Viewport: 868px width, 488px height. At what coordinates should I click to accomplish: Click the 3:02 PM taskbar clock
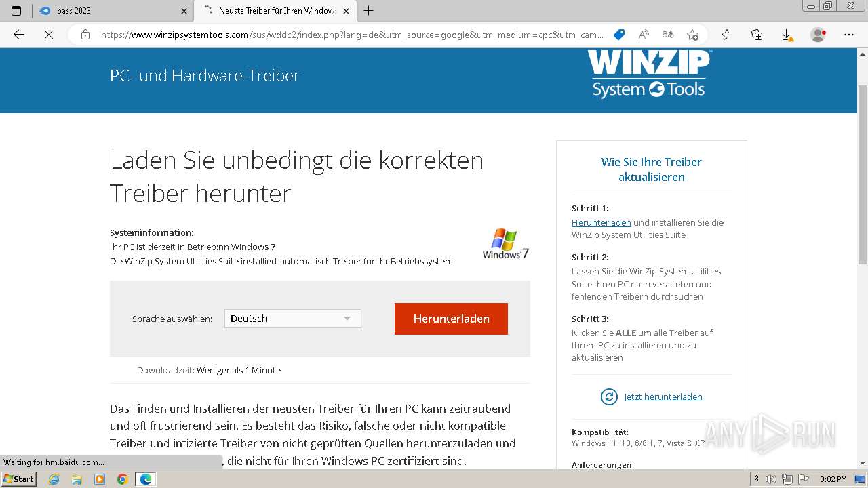[833, 479]
